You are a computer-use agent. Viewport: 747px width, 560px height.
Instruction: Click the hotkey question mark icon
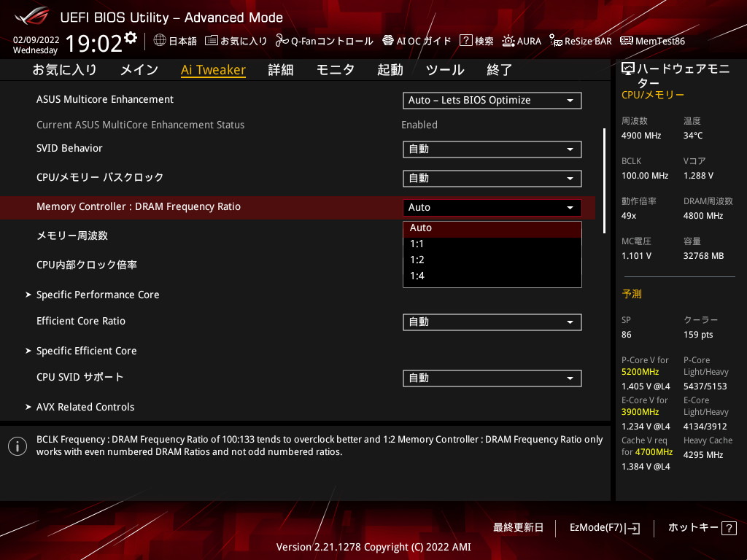729,528
